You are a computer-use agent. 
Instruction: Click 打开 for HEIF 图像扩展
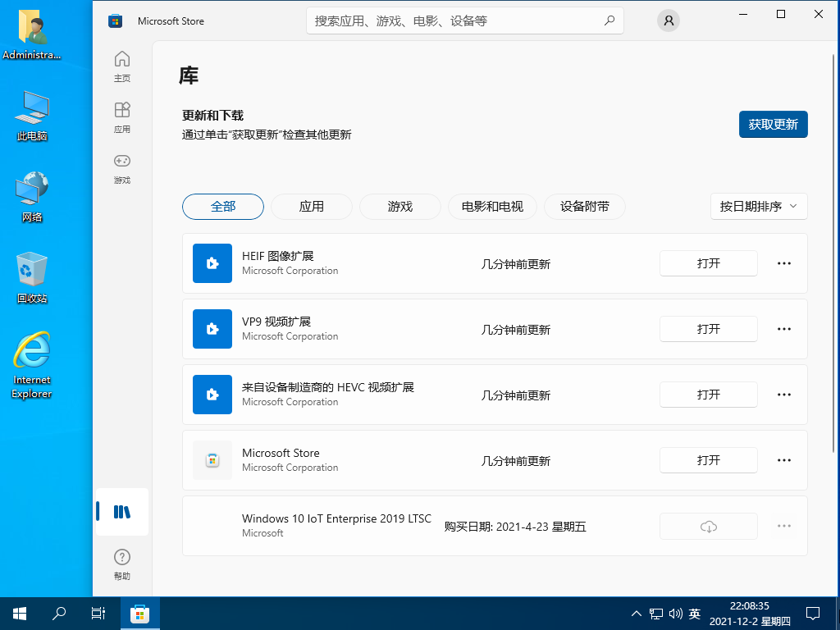[709, 263]
